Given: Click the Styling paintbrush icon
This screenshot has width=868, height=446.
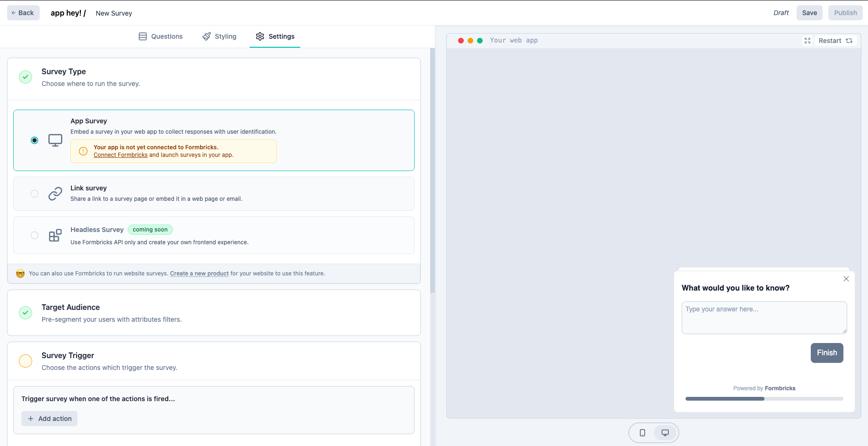Looking at the screenshot, I should point(207,36).
